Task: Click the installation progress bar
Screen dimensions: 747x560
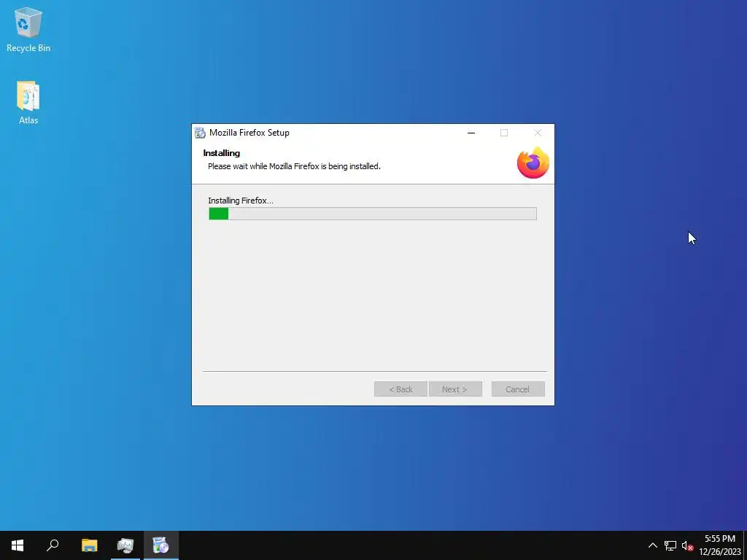Action: click(373, 214)
